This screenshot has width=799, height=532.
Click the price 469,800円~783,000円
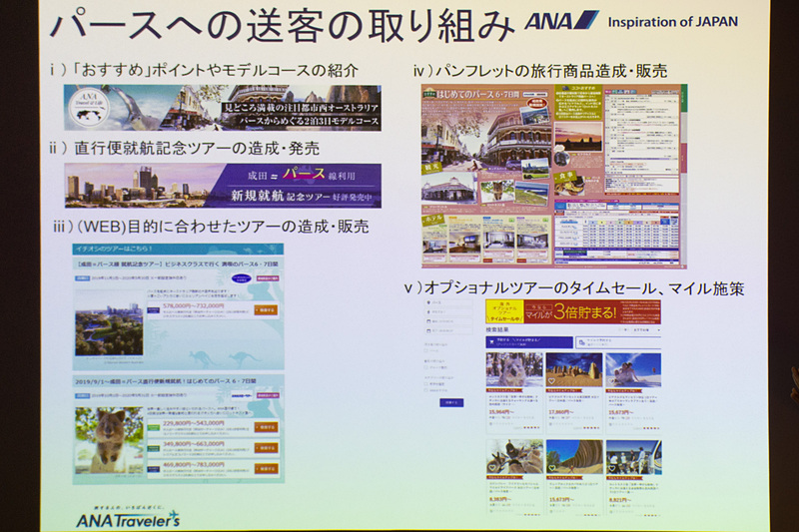click(x=193, y=465)
